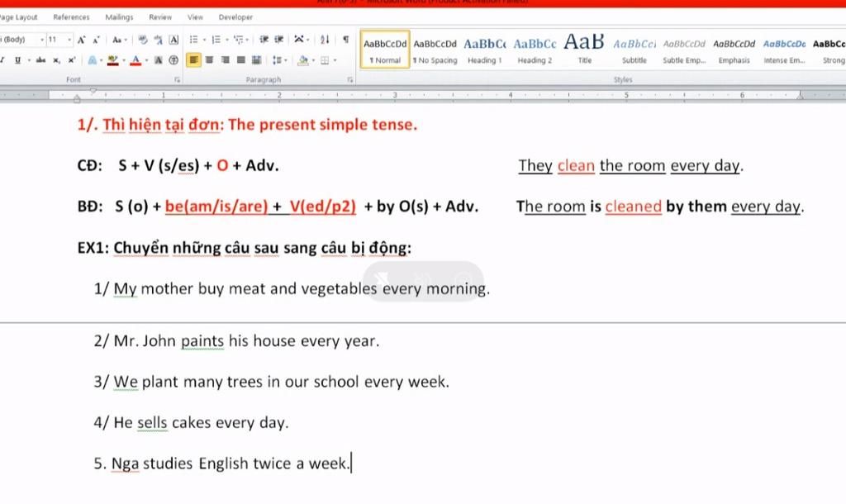Click the Multilevel List icon
Screen dimensions: 846x504
pos(239,40)
